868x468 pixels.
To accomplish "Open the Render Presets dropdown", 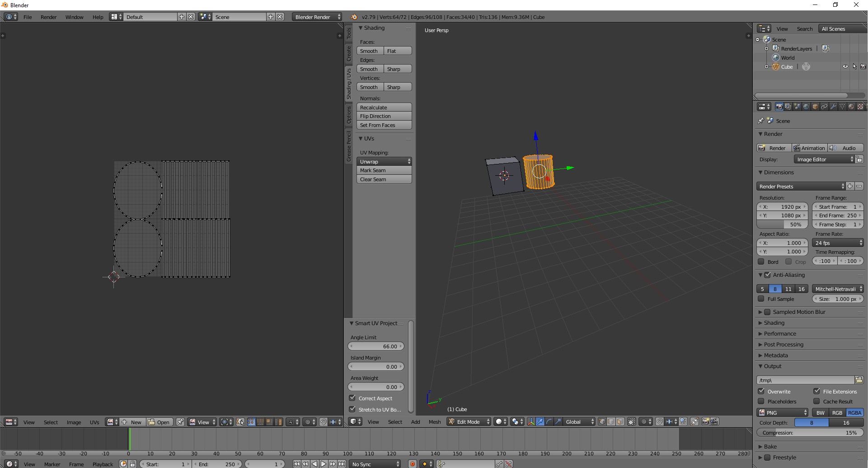I will (x=801, y=186).
